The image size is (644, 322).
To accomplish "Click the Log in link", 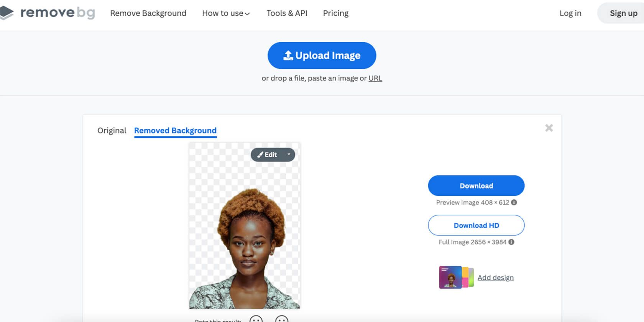I will pos(570,13).
